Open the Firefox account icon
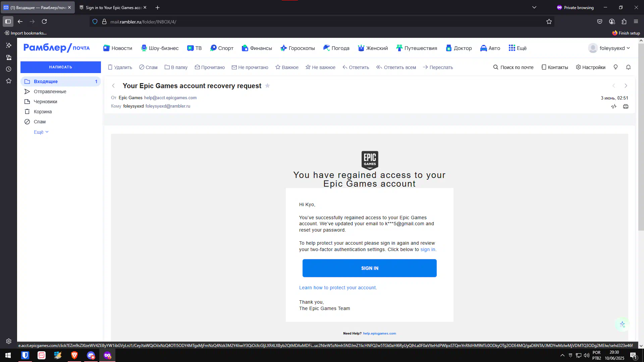 (x=612, y=21)
